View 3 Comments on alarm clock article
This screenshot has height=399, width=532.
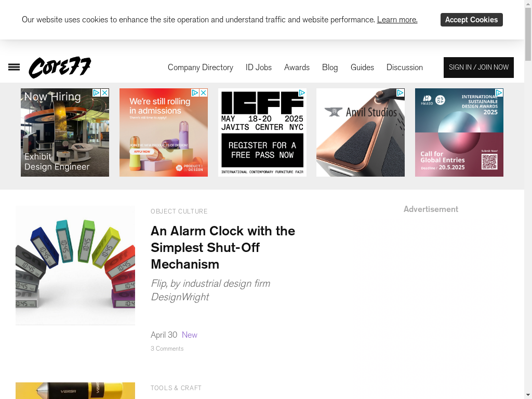(x=167, y=349)
